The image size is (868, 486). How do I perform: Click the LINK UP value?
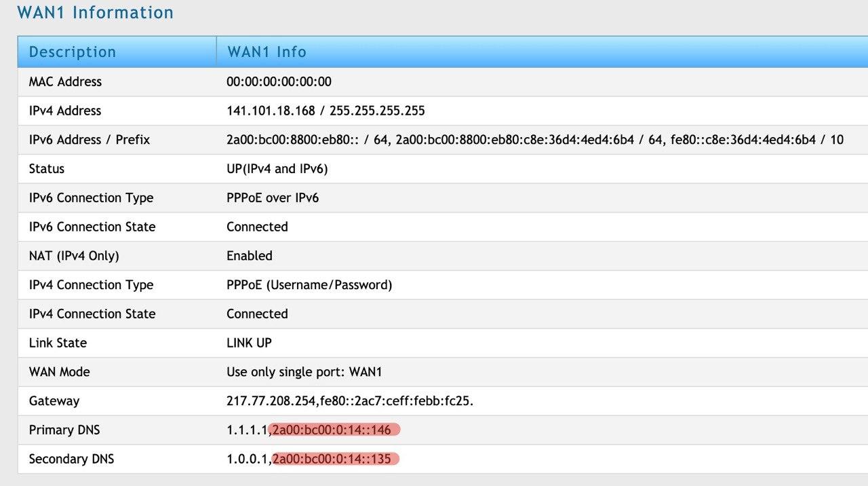[x=249, y=343]
